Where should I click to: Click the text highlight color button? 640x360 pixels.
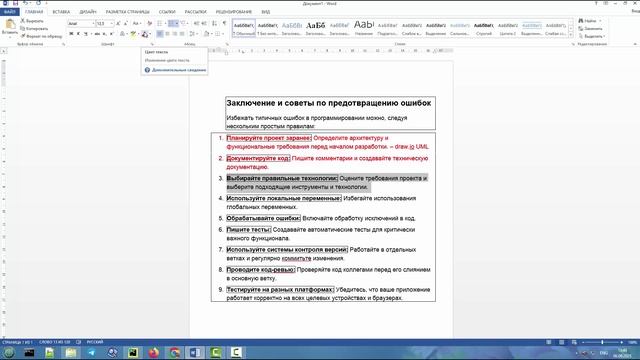pos(133,34)
